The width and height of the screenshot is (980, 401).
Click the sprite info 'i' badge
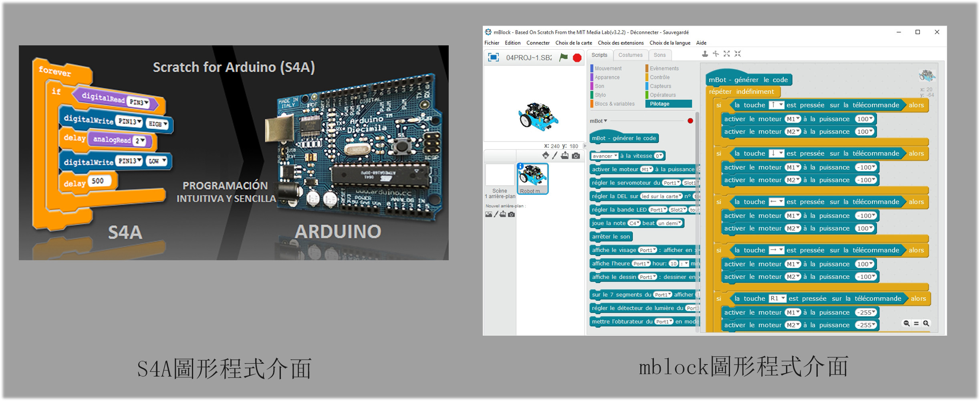point(520,166)
